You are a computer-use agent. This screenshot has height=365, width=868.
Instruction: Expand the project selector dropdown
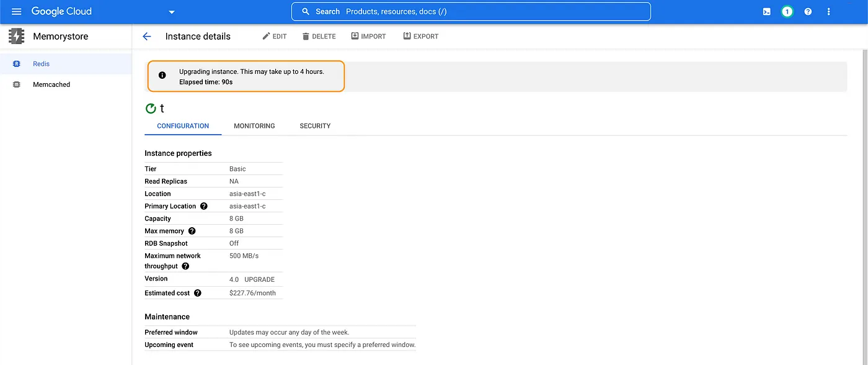[x=172, y=12]
